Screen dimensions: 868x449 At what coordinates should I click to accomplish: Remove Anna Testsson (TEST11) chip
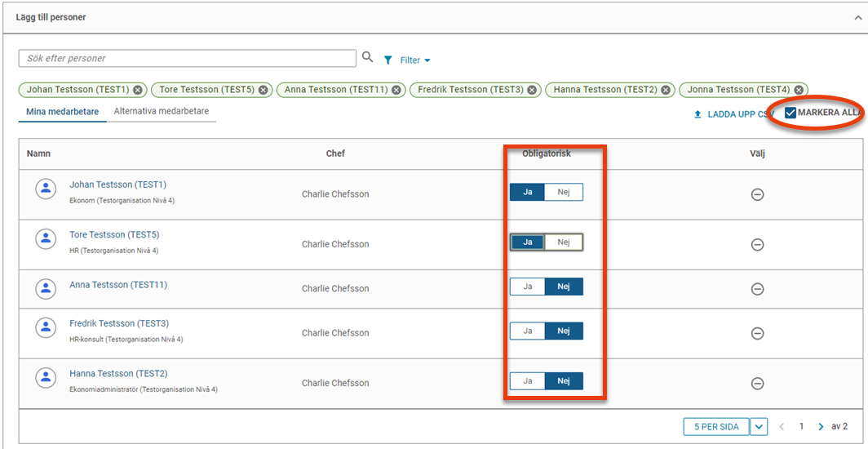coord(396,90)
